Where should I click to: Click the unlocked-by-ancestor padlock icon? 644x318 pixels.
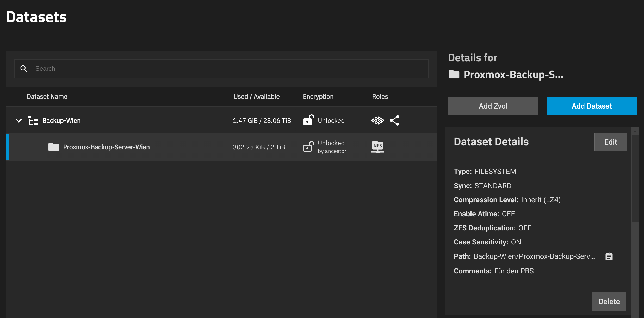point(308,147)
